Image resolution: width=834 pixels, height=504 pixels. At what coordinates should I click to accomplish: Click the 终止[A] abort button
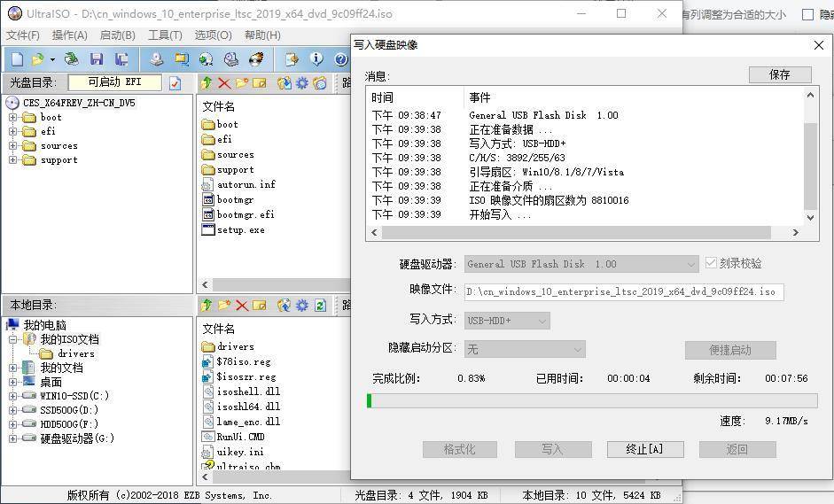pyautogui.click(x=645, y=449)
